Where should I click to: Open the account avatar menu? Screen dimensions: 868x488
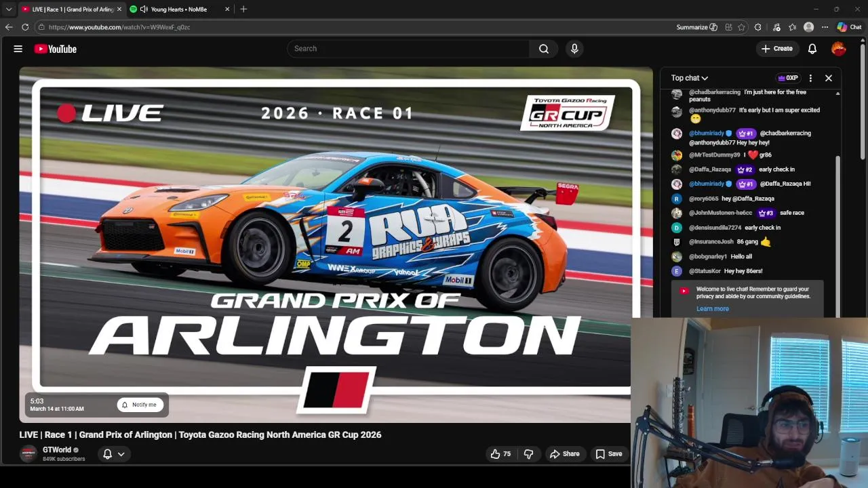[839, 49]
